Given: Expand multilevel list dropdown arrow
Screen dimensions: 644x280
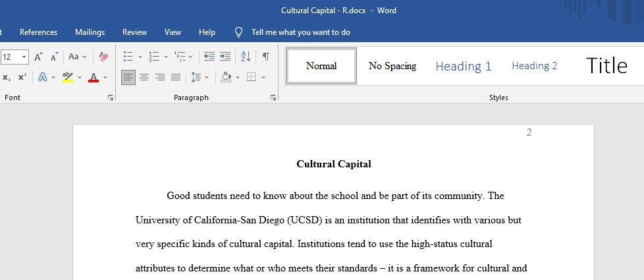Looking at the screenshot, I should pyautogui.click(x=190, y=57).
